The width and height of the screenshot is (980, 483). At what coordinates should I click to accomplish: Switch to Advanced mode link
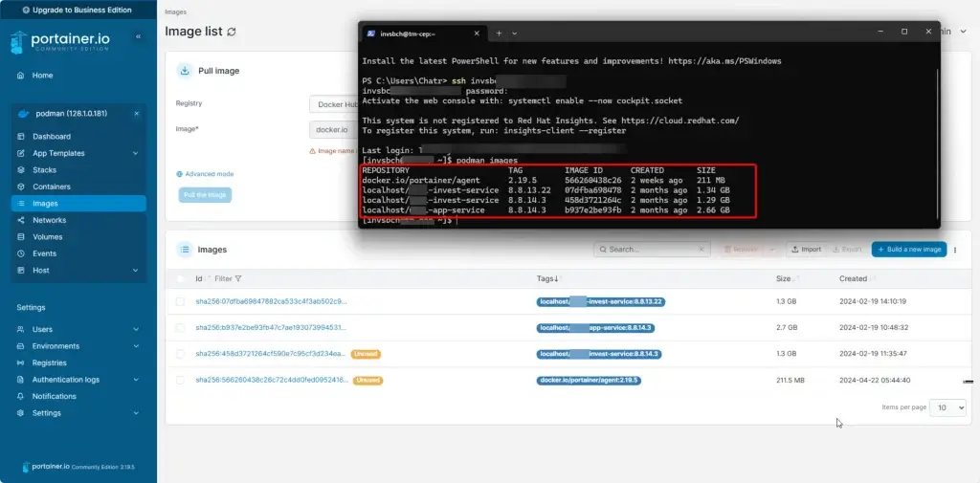coord(205,174)
